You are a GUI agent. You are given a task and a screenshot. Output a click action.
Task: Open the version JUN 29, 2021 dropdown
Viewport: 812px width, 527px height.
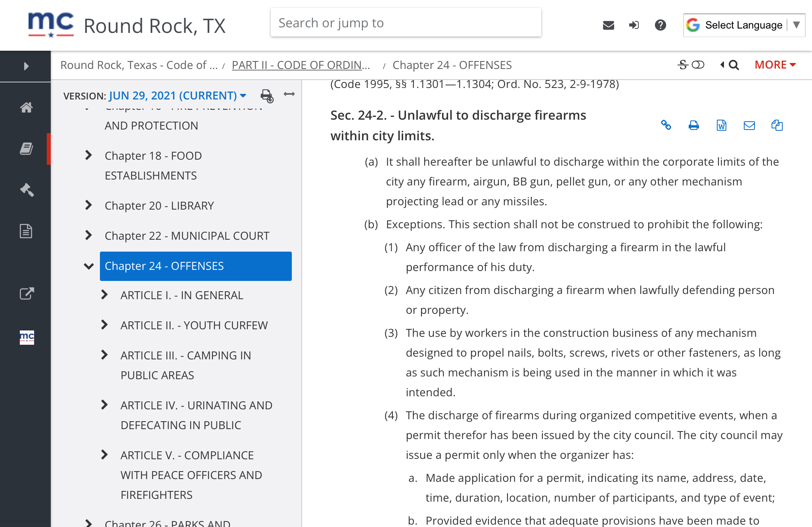pyautogui.click(x=178, y=95)
